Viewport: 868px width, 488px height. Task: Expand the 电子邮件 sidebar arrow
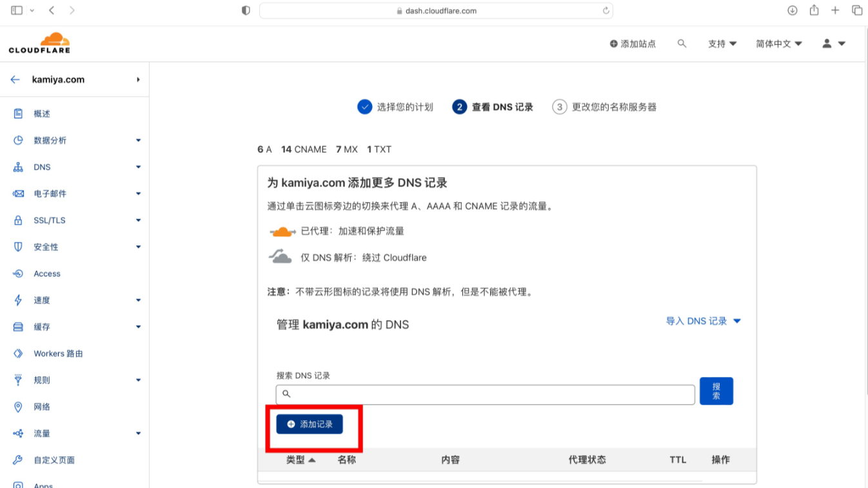(x=138, y=194)
